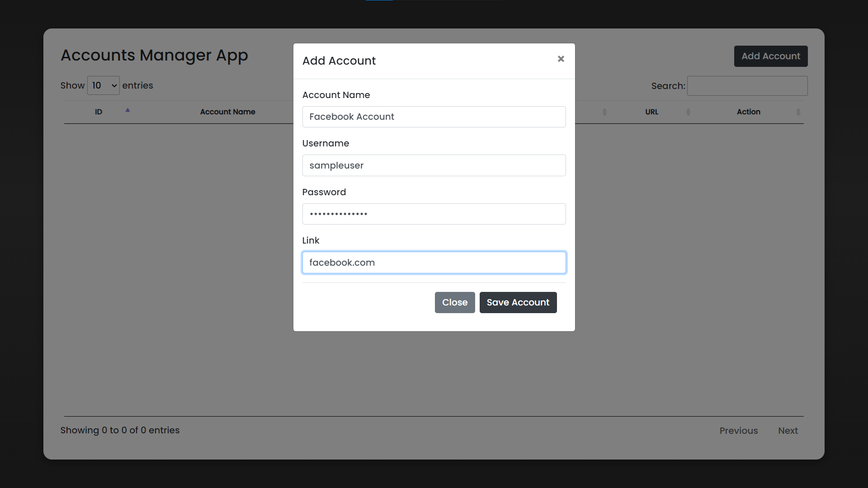Sort by Action column sort icon

tap(798, 112)
